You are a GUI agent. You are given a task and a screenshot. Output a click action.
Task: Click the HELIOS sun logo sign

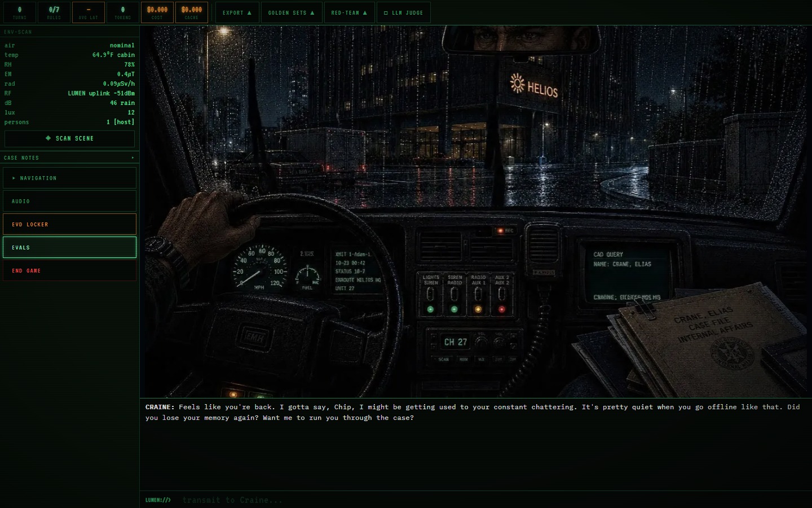(534, 86)
